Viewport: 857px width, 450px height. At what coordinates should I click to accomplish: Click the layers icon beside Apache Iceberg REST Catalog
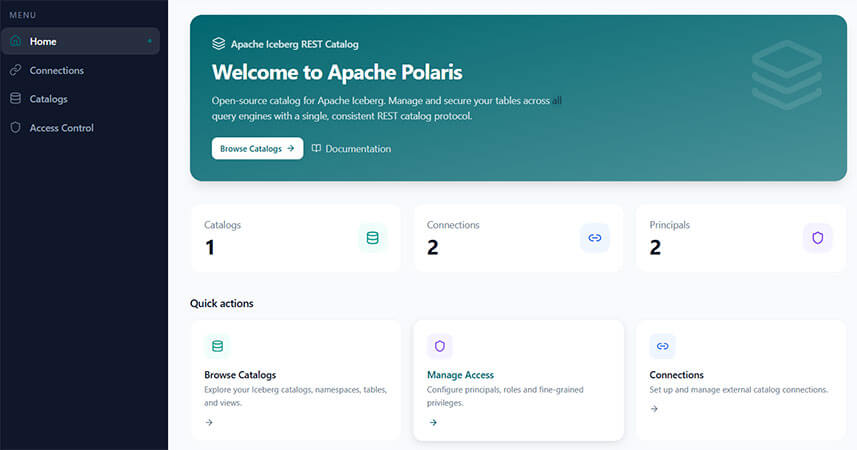pyautogui.click(x=219, y=44)
